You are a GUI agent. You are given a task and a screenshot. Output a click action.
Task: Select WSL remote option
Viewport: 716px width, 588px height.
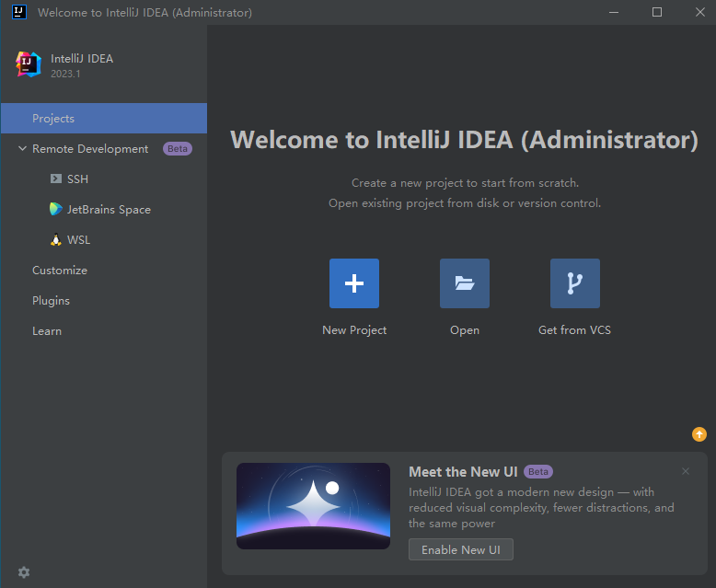pyautogui.click(x=104, y=239)
